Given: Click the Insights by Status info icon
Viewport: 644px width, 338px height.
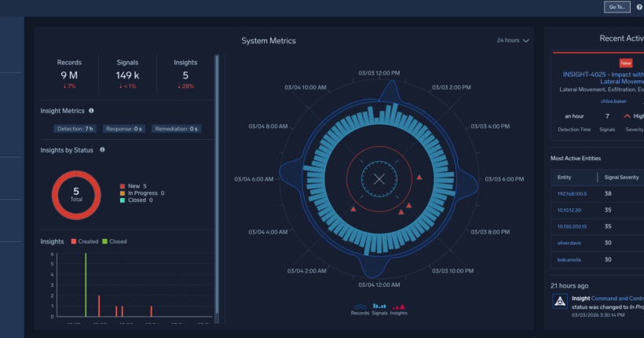Looking at the screenshot, I should tap(102, 149).
